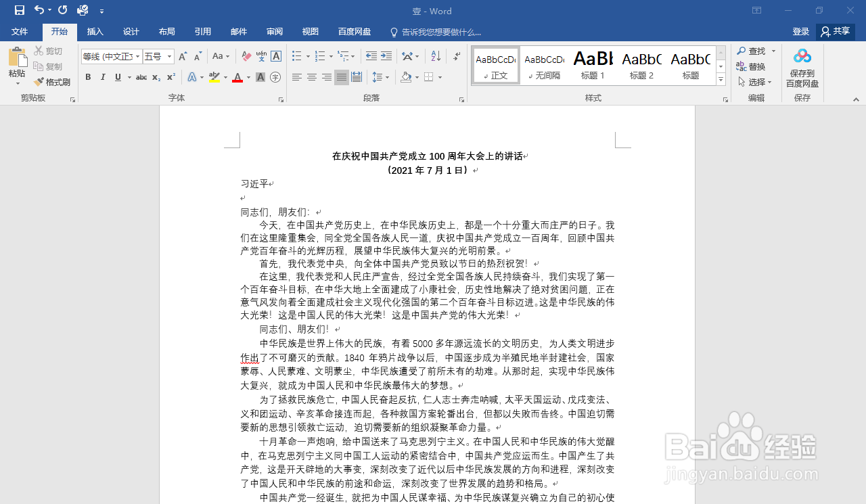The width and height of the screenshot is (866, 504).
Task: Sort the selected text A-Z
Action: pyautogui.click(x=436, y=57)
